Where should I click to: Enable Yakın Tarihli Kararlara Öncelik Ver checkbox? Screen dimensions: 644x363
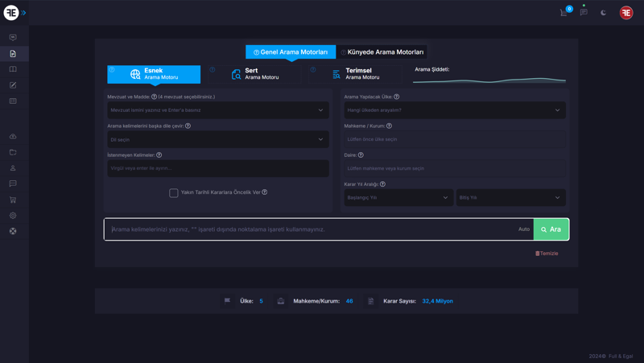click(x=173, y=192)
